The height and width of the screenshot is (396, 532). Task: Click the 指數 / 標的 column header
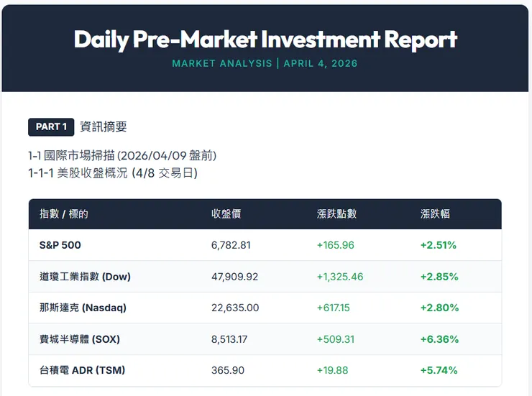(63, 213)
